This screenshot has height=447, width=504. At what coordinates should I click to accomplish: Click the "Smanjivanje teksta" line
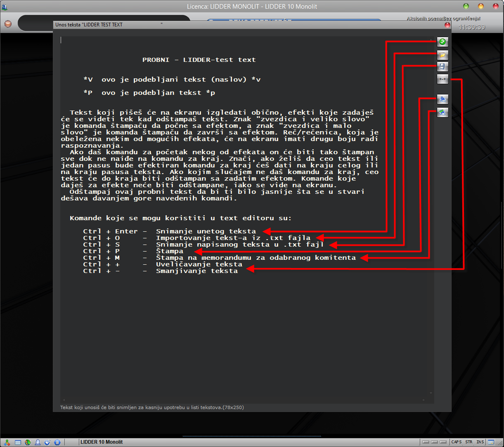[x=197, y=271]
